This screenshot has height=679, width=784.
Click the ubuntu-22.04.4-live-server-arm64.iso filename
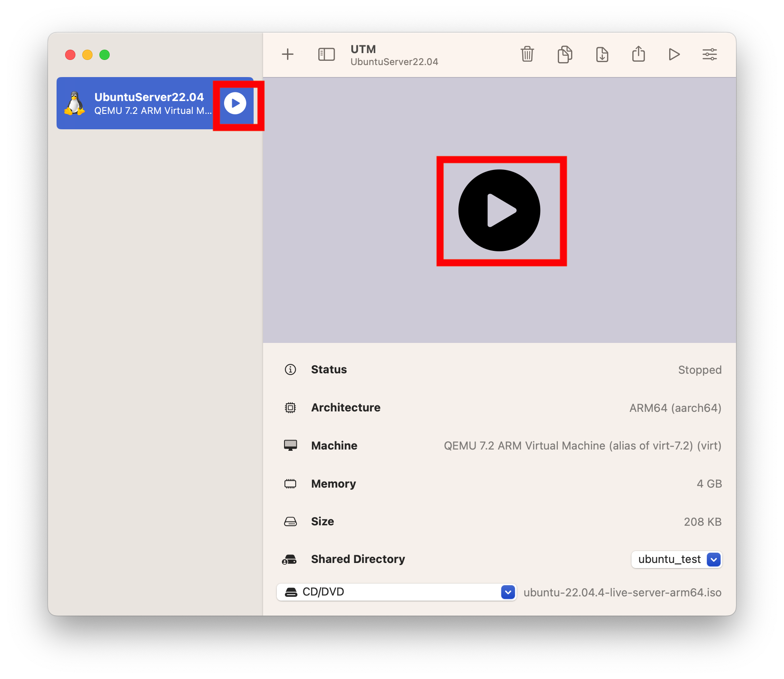coord(622,593)
